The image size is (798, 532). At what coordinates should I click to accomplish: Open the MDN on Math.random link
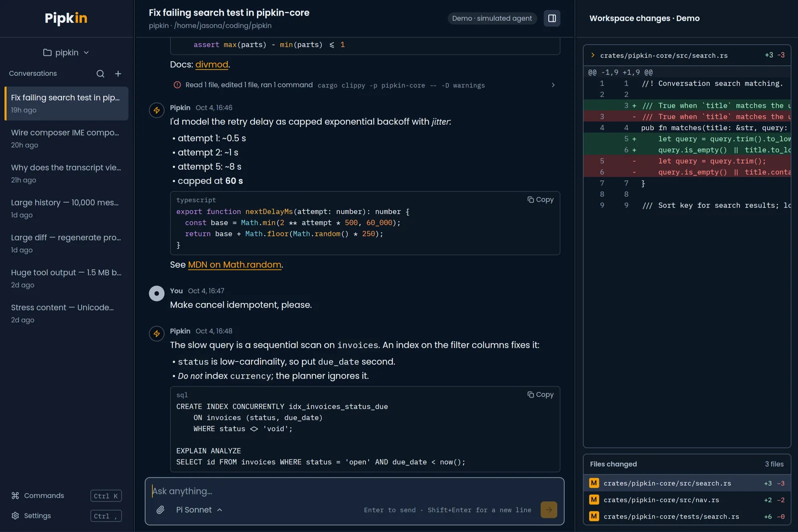coord(234,265)
